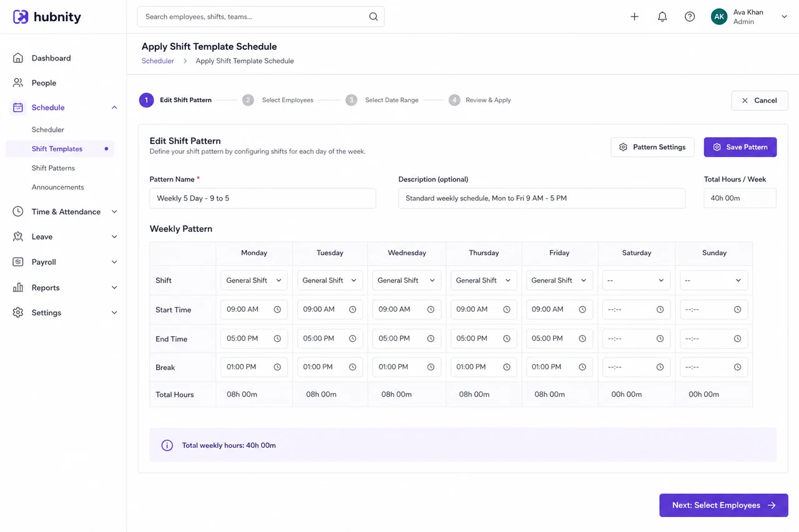Click the Cancel button
This screenshot has width=799, height=532.
point(760,100)
